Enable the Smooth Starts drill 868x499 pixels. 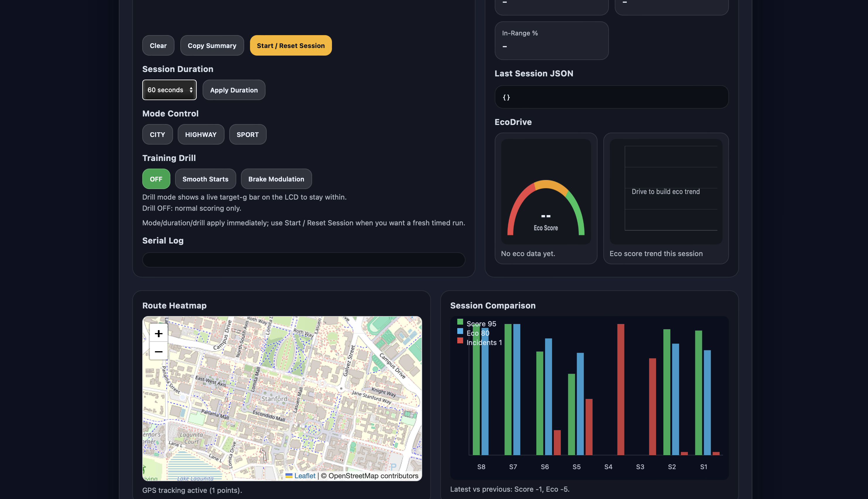[x=205, y=179]
